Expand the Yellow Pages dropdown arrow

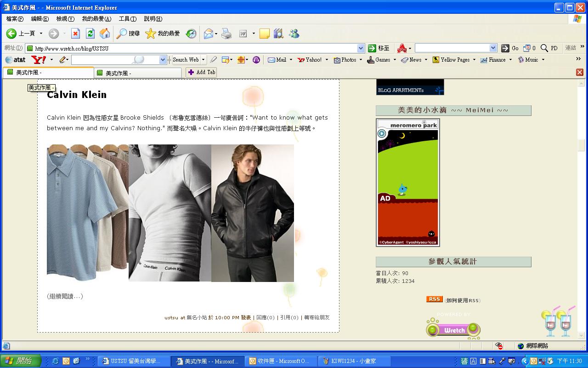(474, 60)
